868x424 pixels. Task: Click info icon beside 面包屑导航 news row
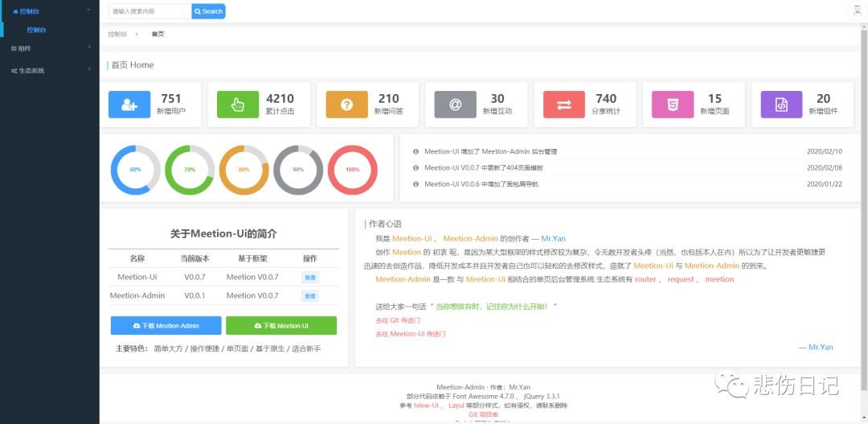click(x=416, y=184)
